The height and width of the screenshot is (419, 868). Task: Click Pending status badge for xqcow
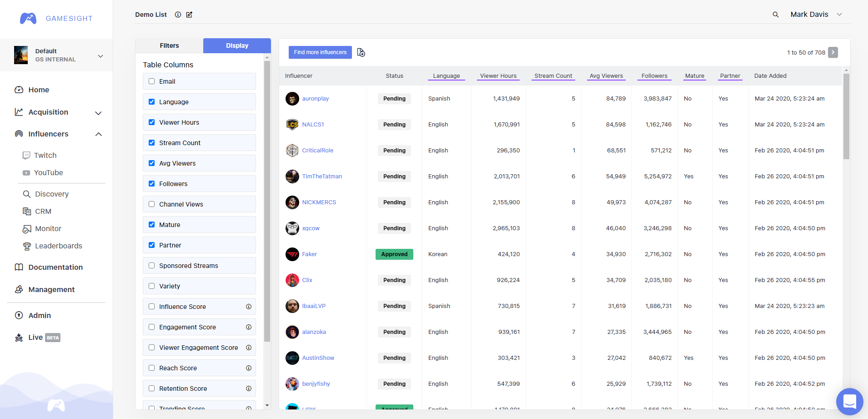coord(394,228)
